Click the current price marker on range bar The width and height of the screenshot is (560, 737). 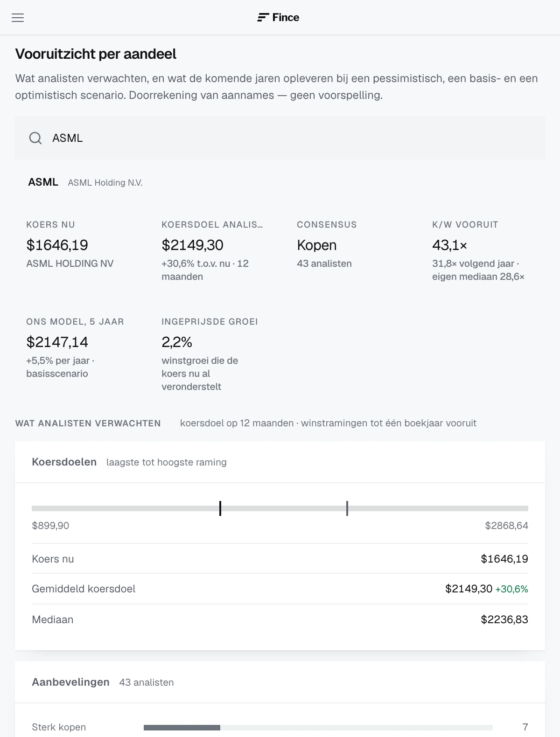pyautogui.click(x=220, y=508)
